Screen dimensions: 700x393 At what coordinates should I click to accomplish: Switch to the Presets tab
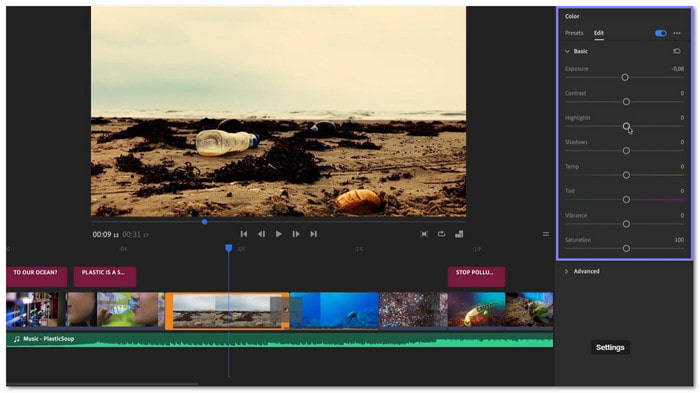click(x=574, y=33)
